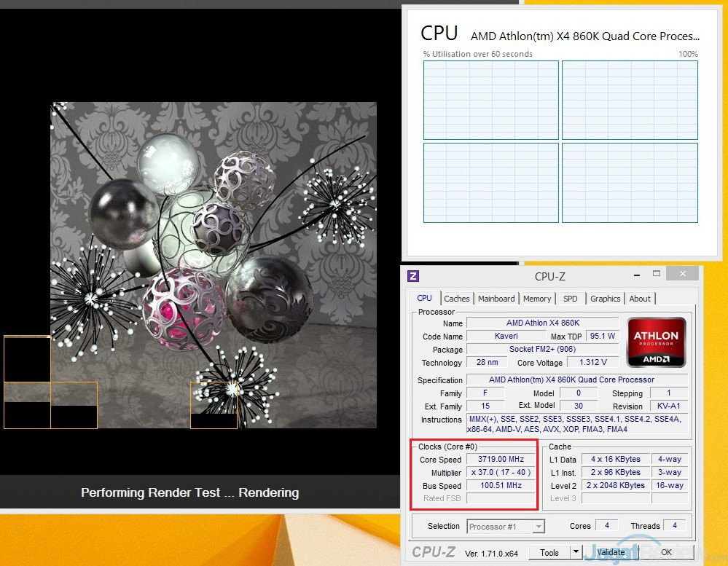Screen dimensions: 728x566
Task: Open the Caches tab
Action: 457,299
